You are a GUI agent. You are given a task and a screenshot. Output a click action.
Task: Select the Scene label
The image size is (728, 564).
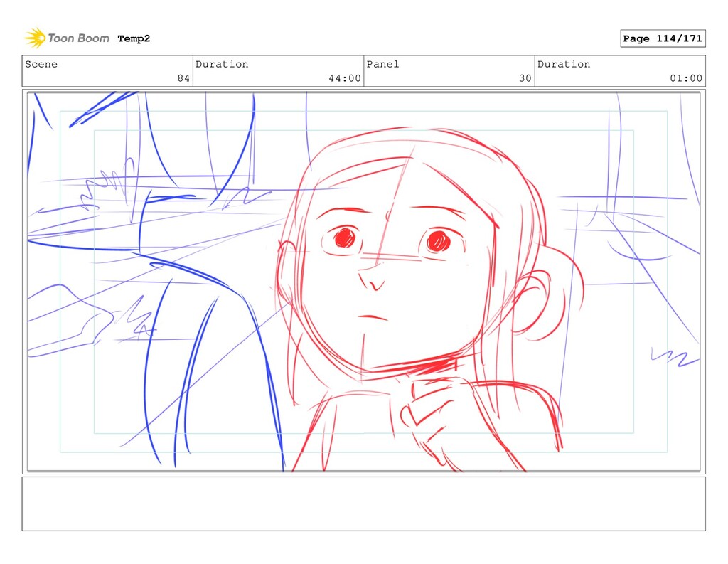pos(41,64)
